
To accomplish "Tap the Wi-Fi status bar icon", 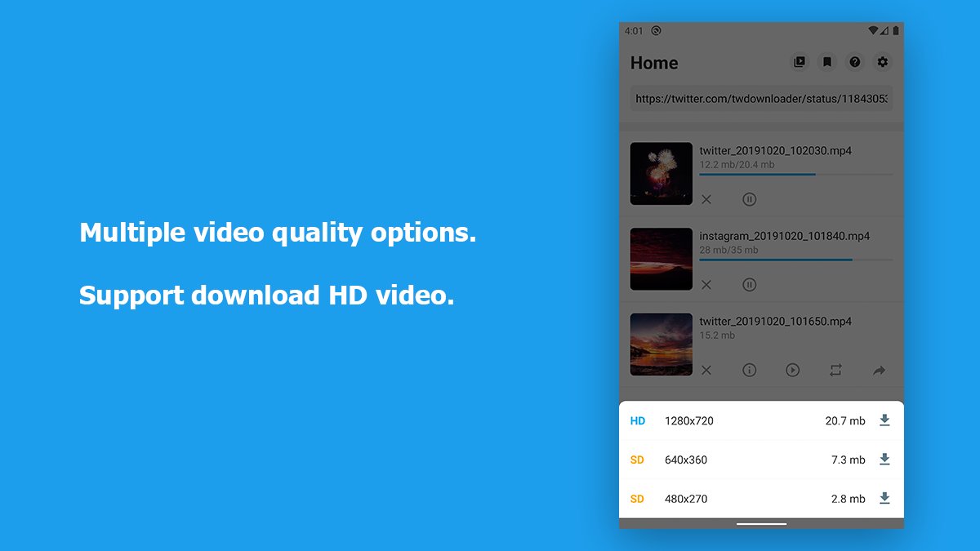I will [873, 31].
